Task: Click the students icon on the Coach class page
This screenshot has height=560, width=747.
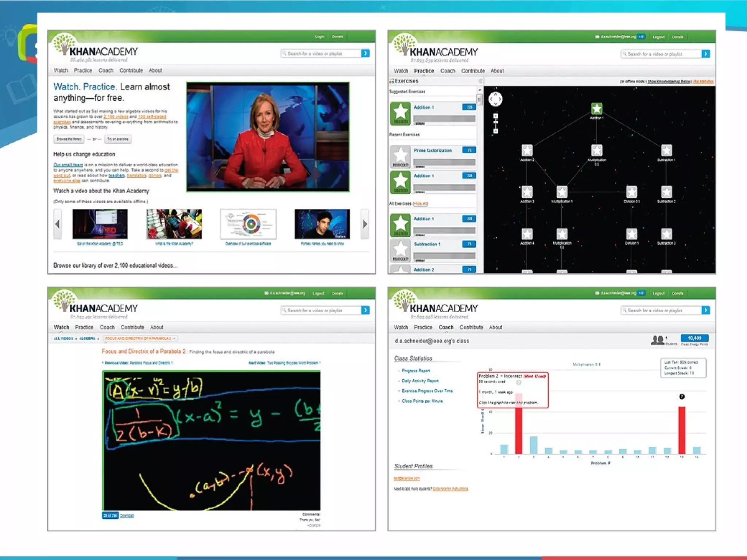Action: coord(657,340)
